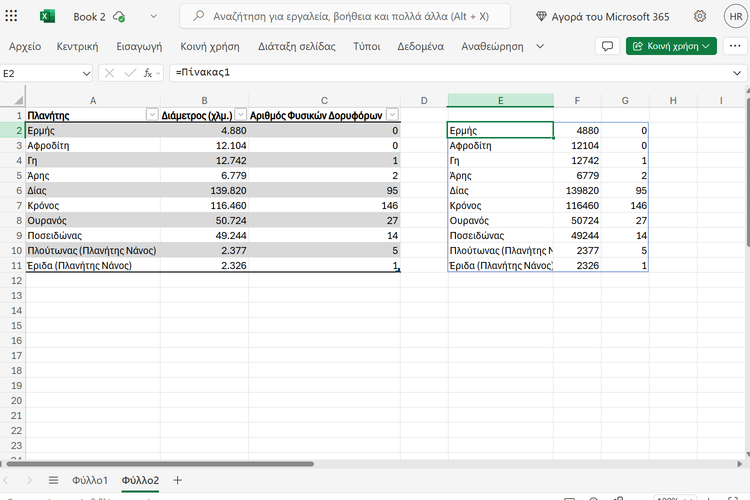Switch to the Φύλλο1 sheet tab
750x500 pixels.
point(90,481)
